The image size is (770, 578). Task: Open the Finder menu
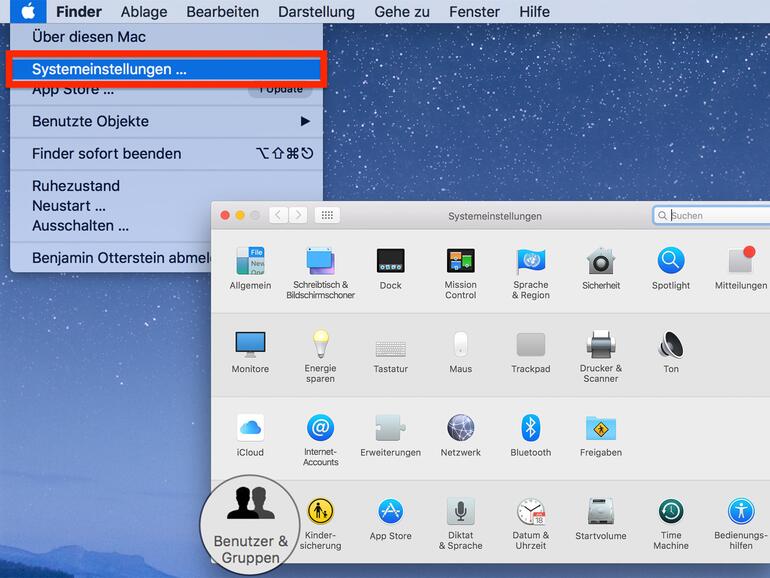tap(79, 11)
